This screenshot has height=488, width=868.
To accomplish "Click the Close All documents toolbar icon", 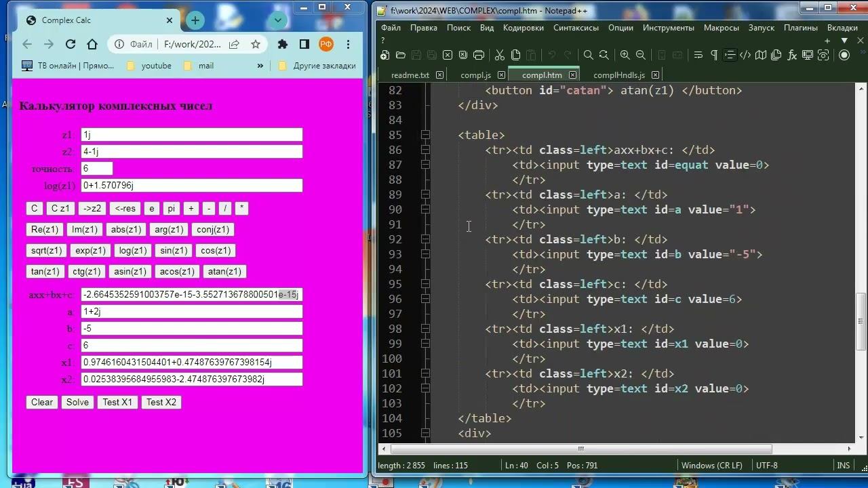I will coord(463,55).
